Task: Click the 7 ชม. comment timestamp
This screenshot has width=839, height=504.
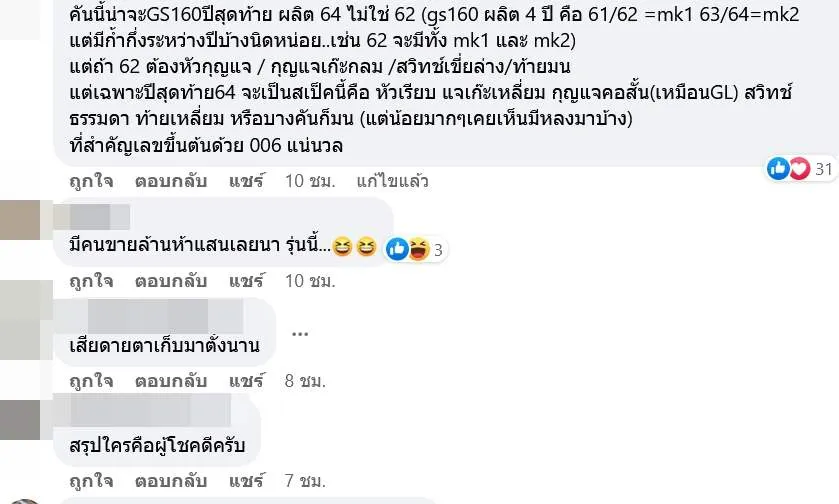Action: [x=305, y=481]
